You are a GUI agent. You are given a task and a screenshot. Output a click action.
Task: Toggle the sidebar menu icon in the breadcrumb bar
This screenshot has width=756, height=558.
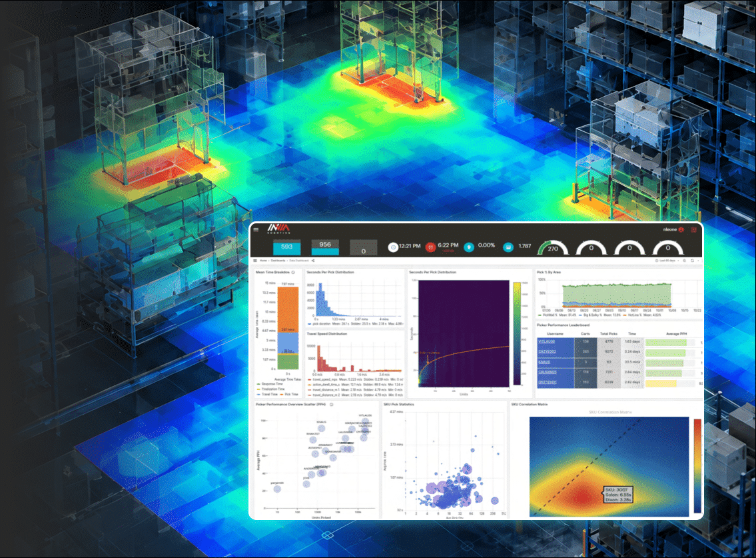(255, 261)
